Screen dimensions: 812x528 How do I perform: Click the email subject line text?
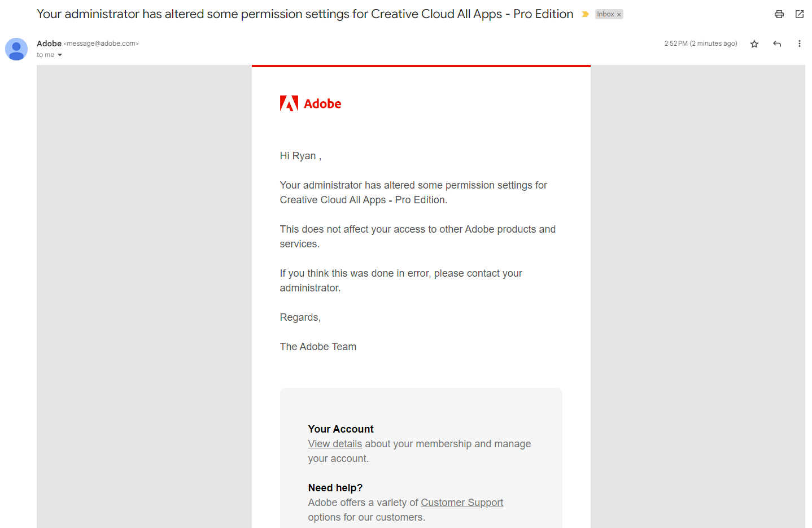305,14
